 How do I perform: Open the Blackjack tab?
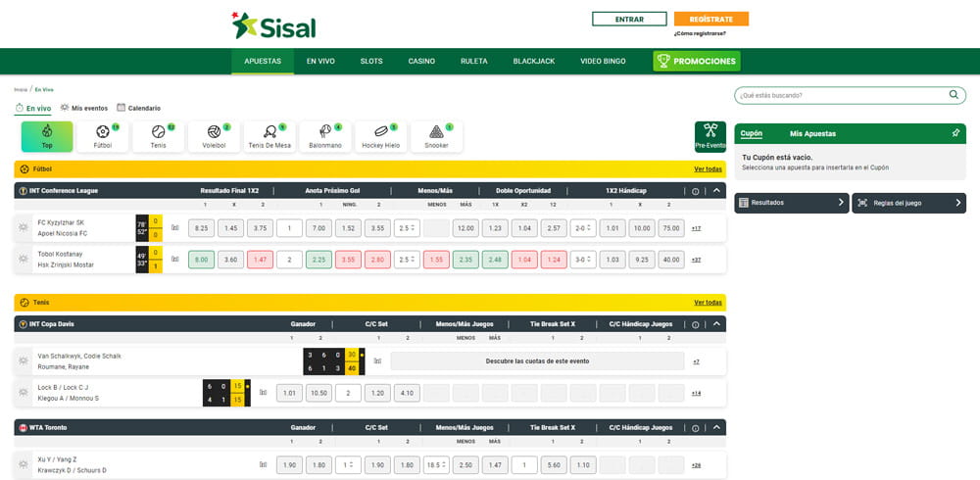(x=534, y=62)
